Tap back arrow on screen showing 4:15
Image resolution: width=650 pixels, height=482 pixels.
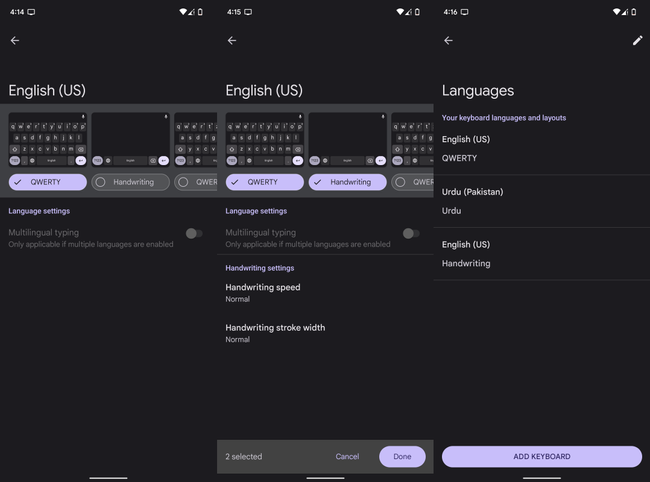[x=232, y=41]
